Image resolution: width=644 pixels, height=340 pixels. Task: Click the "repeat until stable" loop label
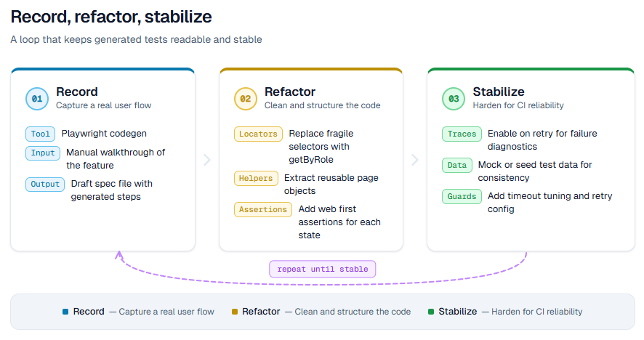323,269
